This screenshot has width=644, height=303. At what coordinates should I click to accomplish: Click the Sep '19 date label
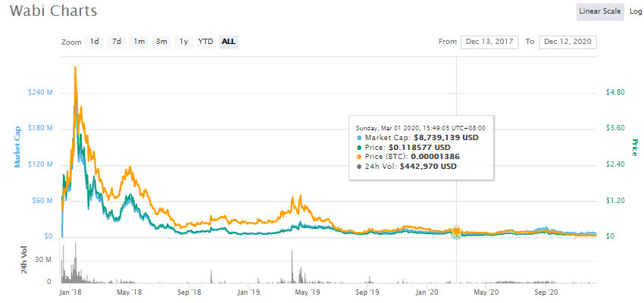(x=367, y=292)
